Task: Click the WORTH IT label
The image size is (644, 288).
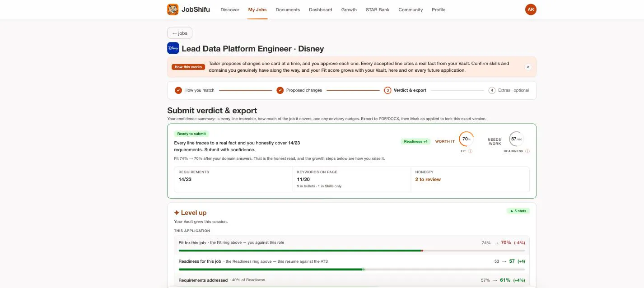Action: point(445,141)
